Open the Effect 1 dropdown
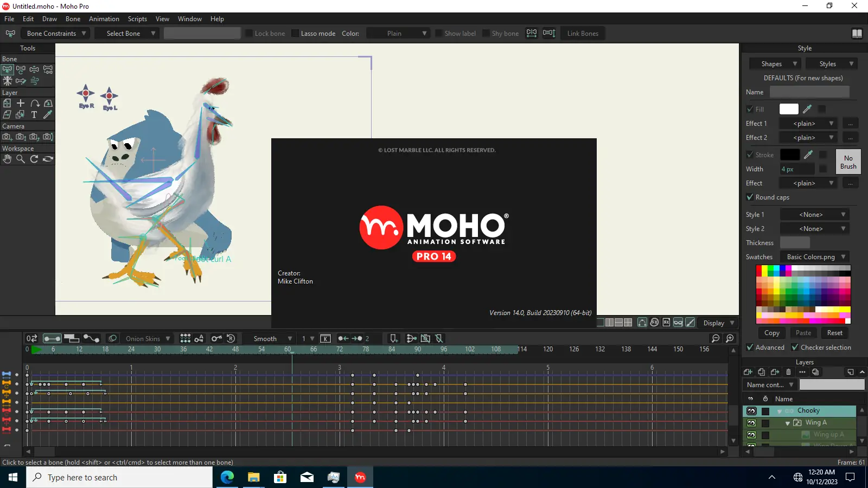The image size is (868, 488). [x=808, y=124]
